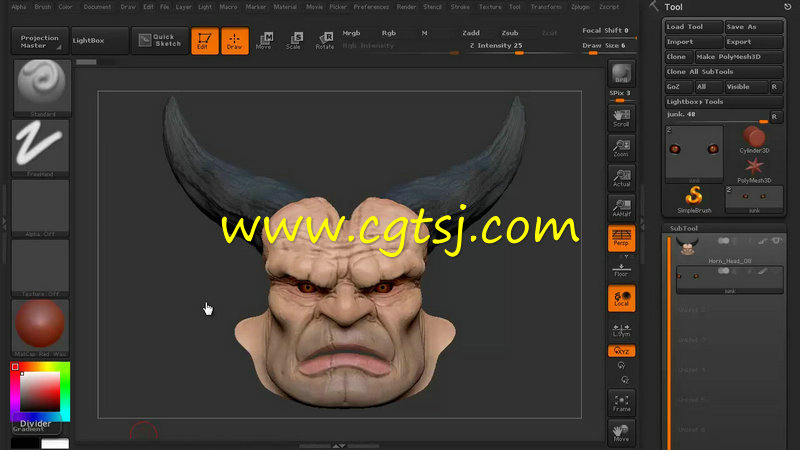Click the Y rotation axis icon
800x450 pixels.
coord(621,365)
